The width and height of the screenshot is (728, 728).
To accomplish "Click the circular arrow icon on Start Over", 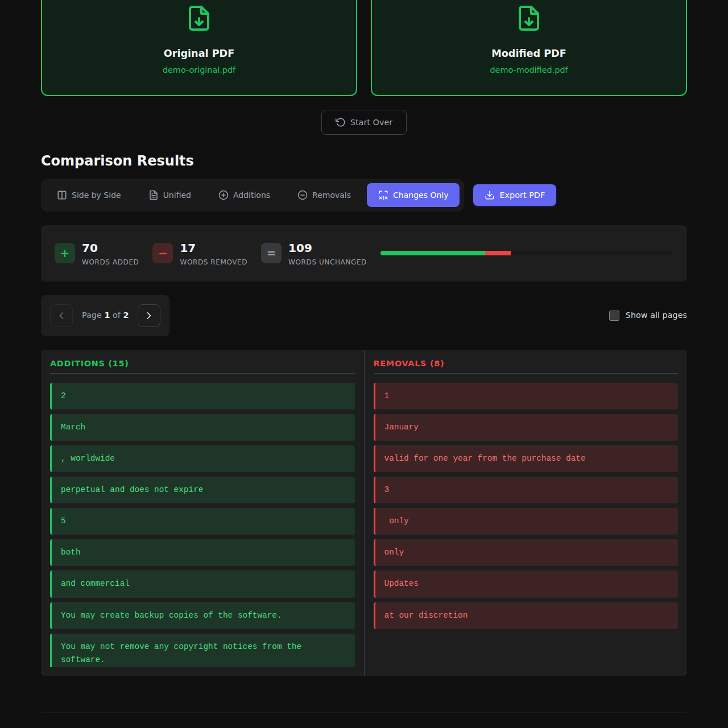I will (340, 122).
